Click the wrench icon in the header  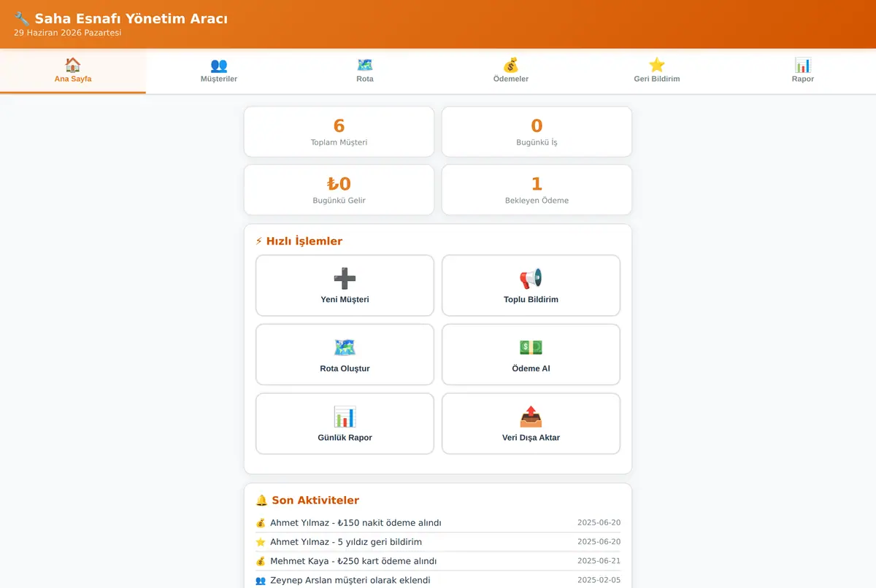(22, 18)
